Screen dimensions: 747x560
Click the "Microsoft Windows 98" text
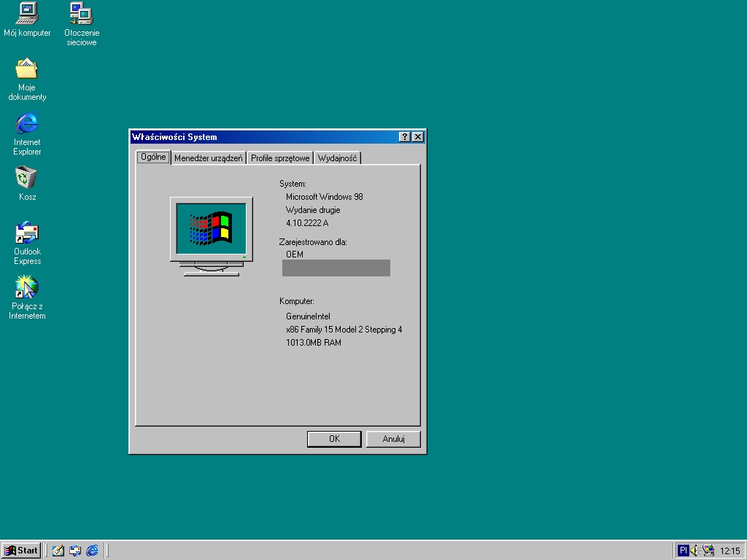pos(325,197)
